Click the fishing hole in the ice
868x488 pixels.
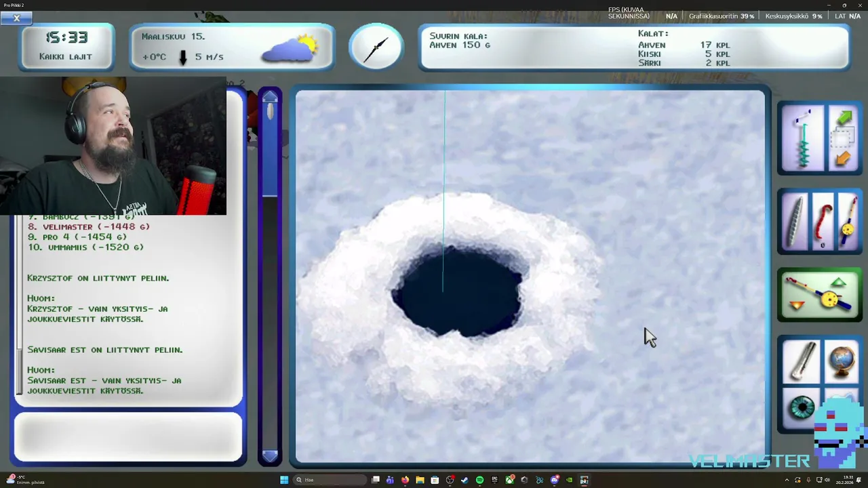coord(458,291)
